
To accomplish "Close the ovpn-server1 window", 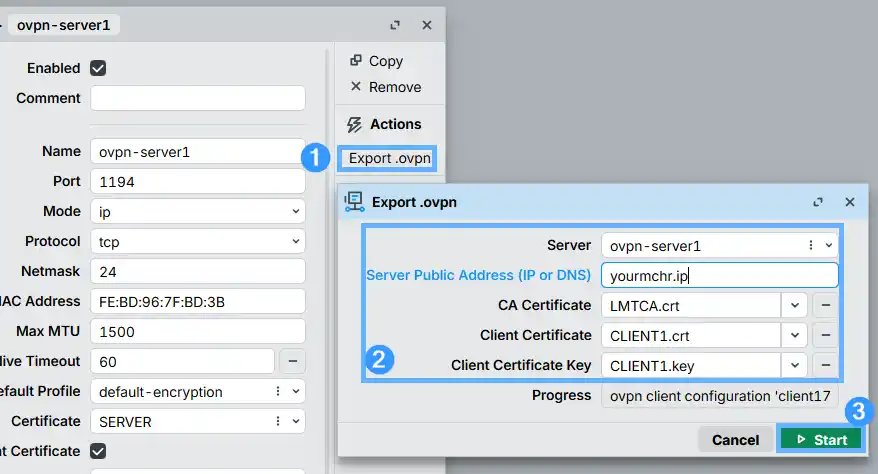I will tap(427, 25).
